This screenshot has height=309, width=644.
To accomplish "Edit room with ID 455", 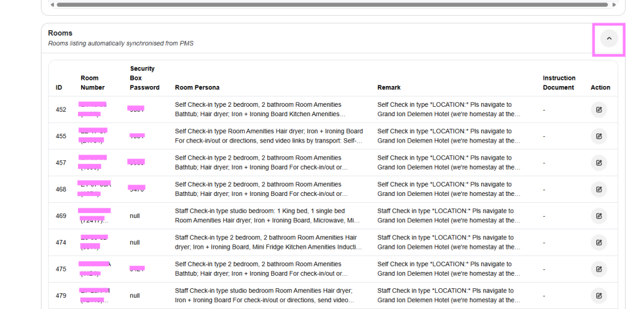I will click(x=599, y=136).
